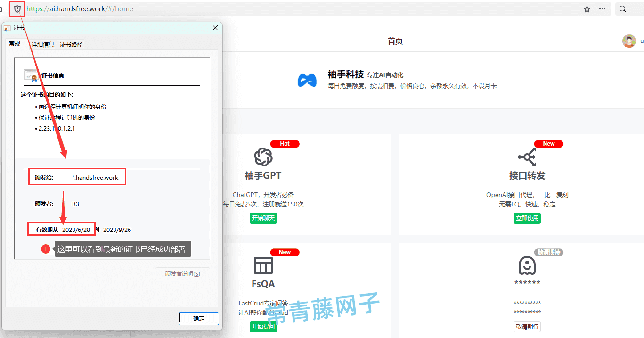
Task: Click the Hot badge on 袖手GPT card
Action: (285, 144)
